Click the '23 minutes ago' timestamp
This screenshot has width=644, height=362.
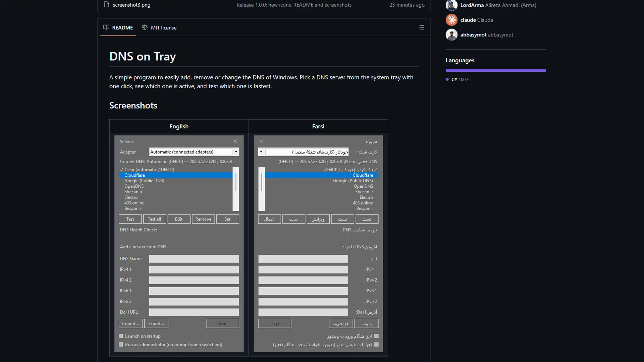coord(407,5)
